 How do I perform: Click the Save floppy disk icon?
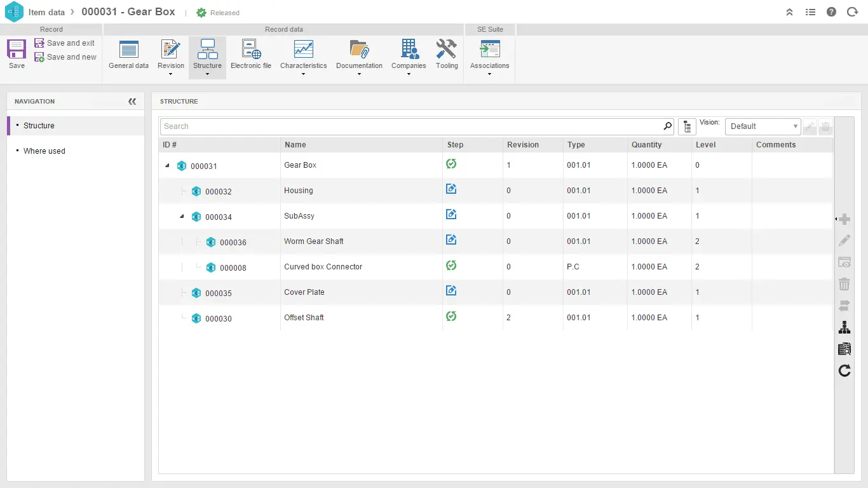tap(17, 50)
